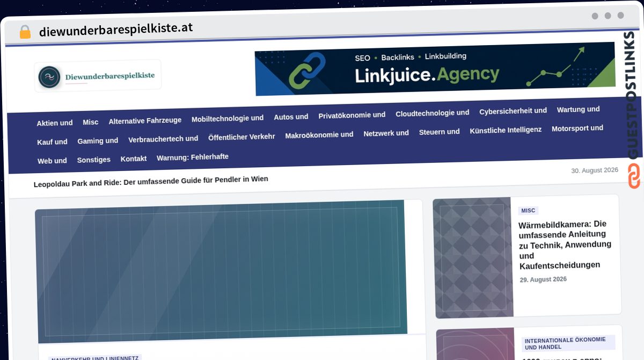
Task: Select Autos und in navigation
Action: click(x=291, y=117)
